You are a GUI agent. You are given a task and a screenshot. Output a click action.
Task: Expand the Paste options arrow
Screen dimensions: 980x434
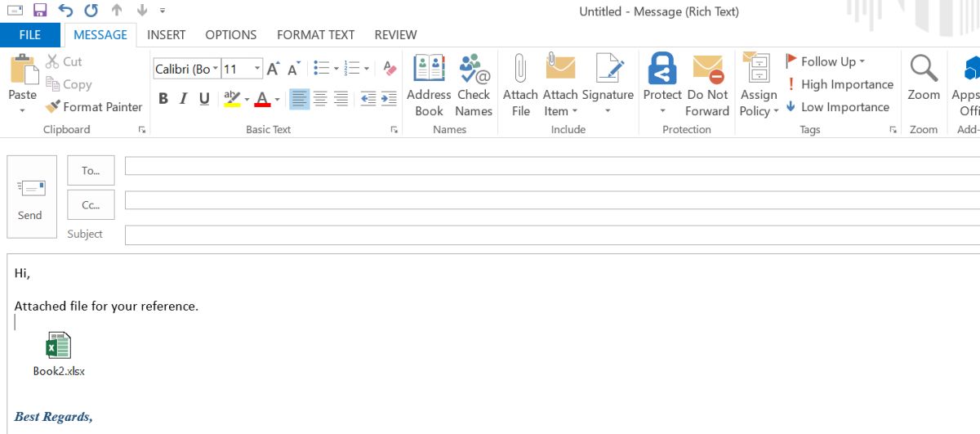click(x=22, y=110)
